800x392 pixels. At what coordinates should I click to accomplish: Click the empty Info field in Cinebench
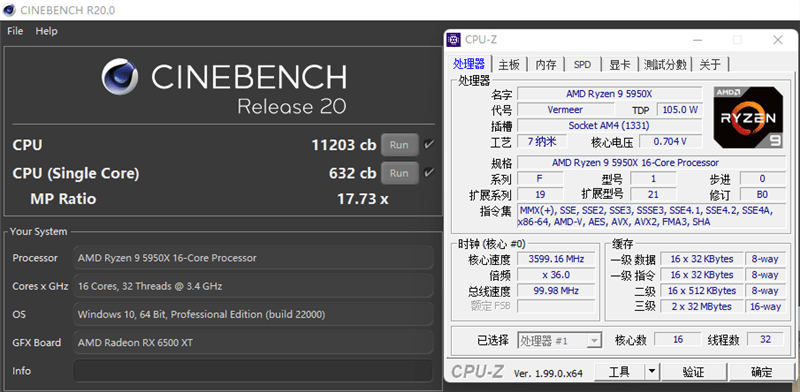pyautogui.click(x=253, y=371)
